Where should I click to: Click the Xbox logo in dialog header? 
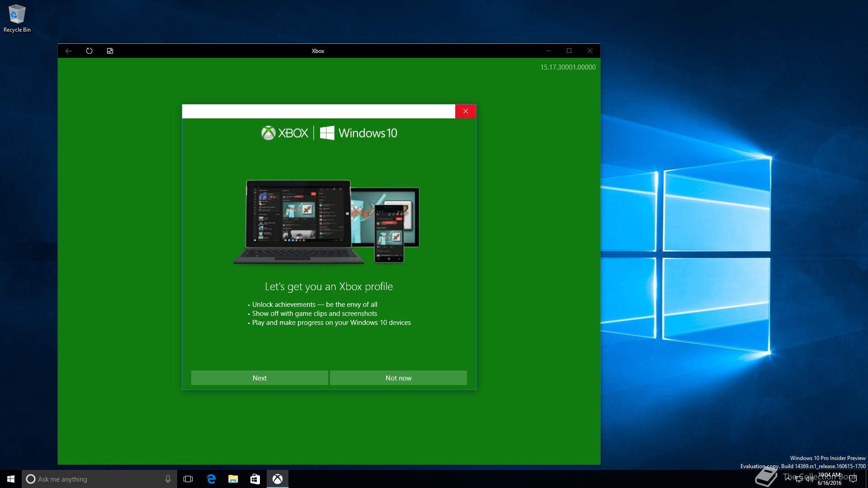point(285,133)
